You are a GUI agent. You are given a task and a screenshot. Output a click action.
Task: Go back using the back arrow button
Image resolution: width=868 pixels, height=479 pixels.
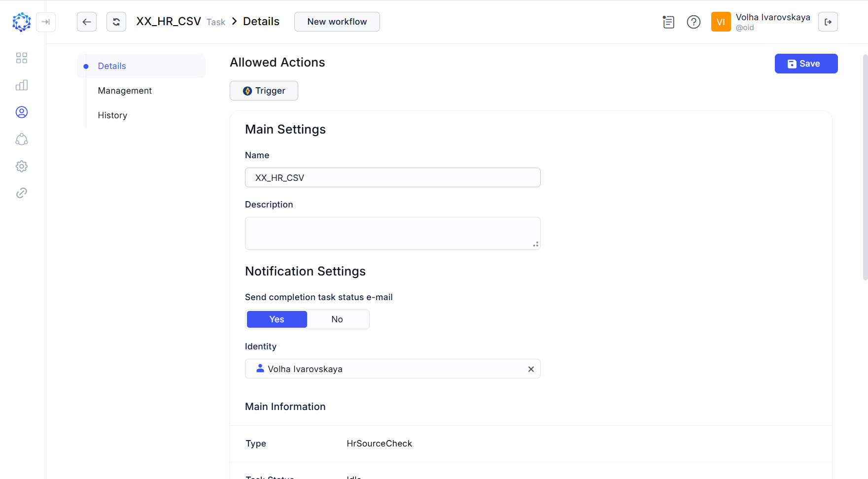87,22
